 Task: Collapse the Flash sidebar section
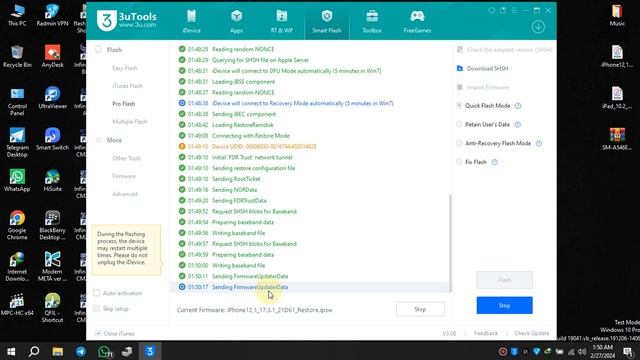click(x=109, y=50)
